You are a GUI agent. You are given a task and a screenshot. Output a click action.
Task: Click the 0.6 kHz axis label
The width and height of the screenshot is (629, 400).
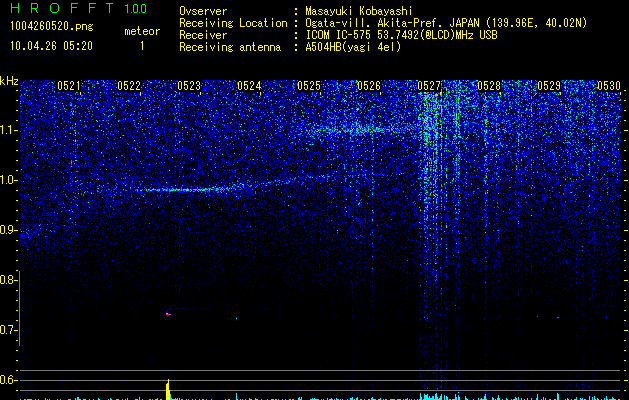click(8, 380)
